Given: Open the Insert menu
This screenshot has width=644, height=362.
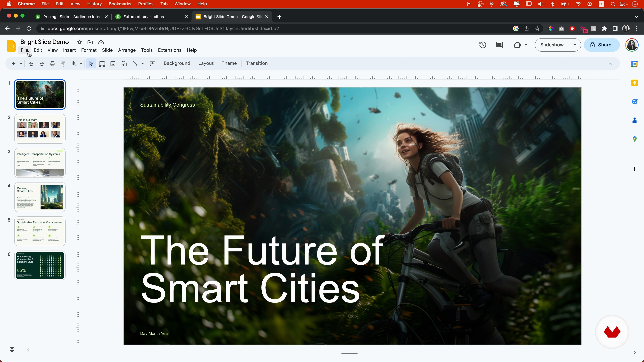Looking at the screenshot, I should tap(69, 50).
